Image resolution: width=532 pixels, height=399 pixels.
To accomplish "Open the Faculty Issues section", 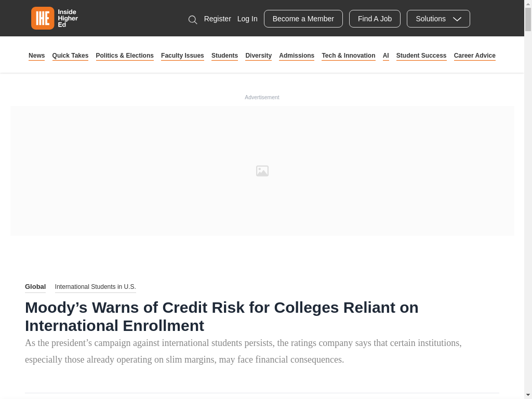I will (182, 56).
